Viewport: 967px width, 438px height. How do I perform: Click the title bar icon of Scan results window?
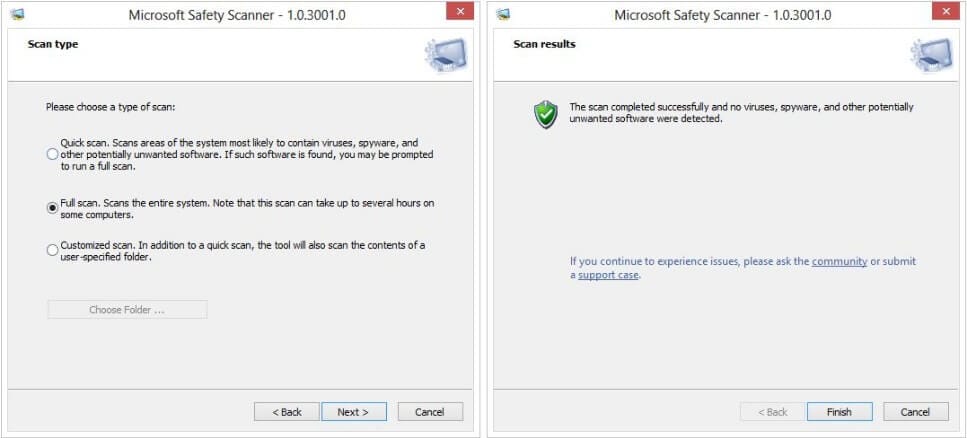[503, 14]
